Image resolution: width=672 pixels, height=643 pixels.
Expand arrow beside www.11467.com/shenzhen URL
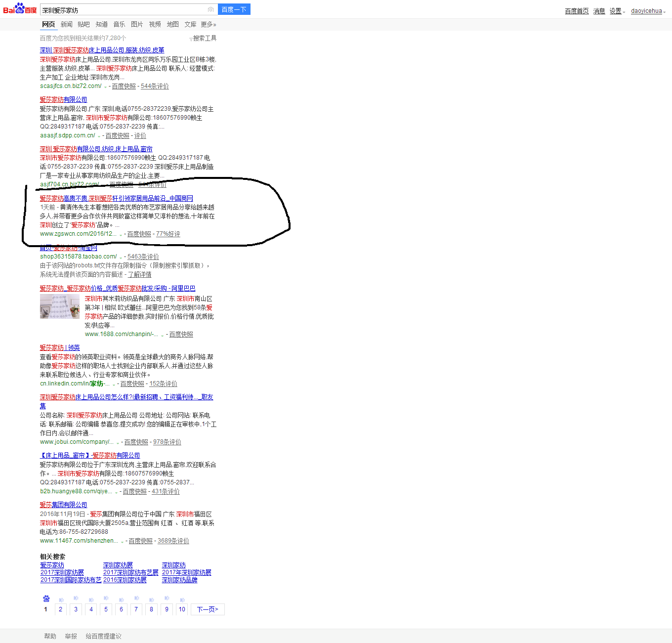(122, 542)
